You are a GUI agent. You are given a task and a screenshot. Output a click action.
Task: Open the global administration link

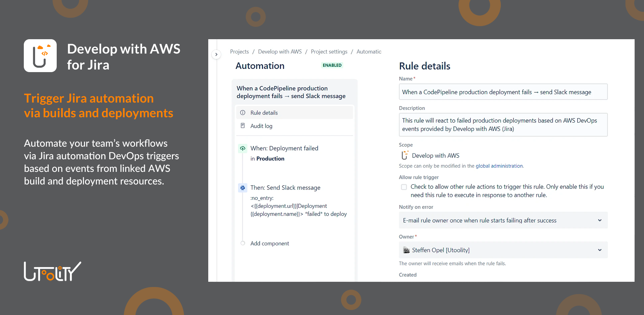tap(499, 166)
